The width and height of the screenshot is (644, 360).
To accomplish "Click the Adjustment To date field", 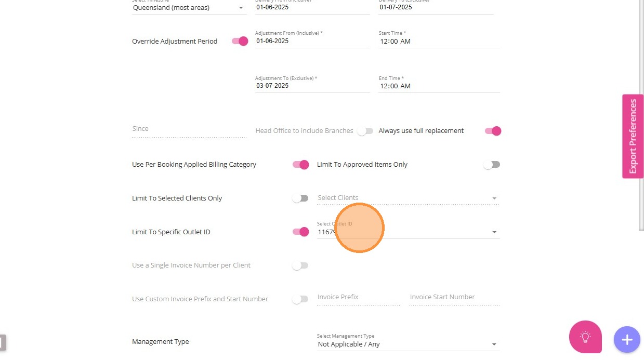I will pos(312,86).
